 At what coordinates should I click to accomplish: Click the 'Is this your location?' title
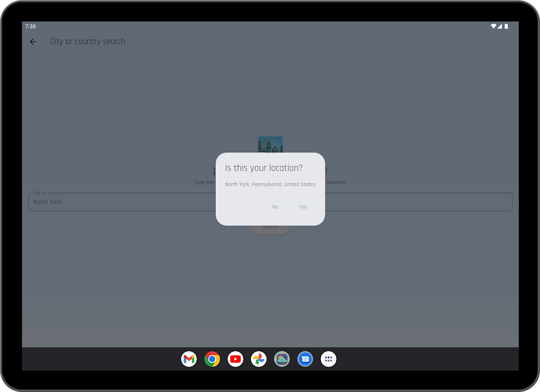pyautogui.click(x=264, y=168)
